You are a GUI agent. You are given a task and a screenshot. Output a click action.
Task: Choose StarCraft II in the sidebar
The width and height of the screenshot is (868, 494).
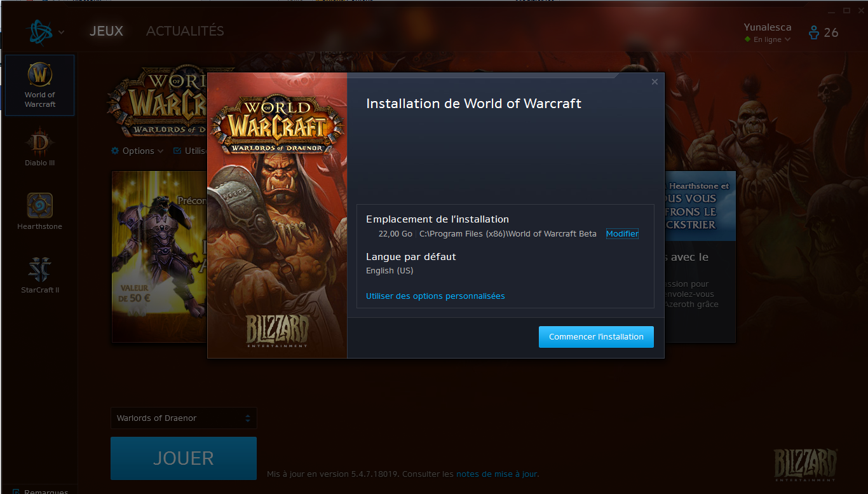(40, 275)
